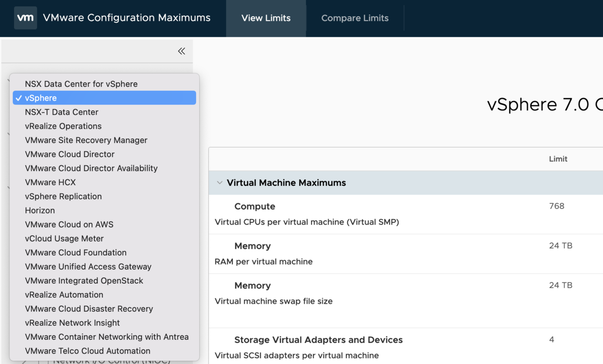This screenshot has width=603, height=364.
Task: Choose VMware HCX from the list
Action: click(x=105, y=182)
